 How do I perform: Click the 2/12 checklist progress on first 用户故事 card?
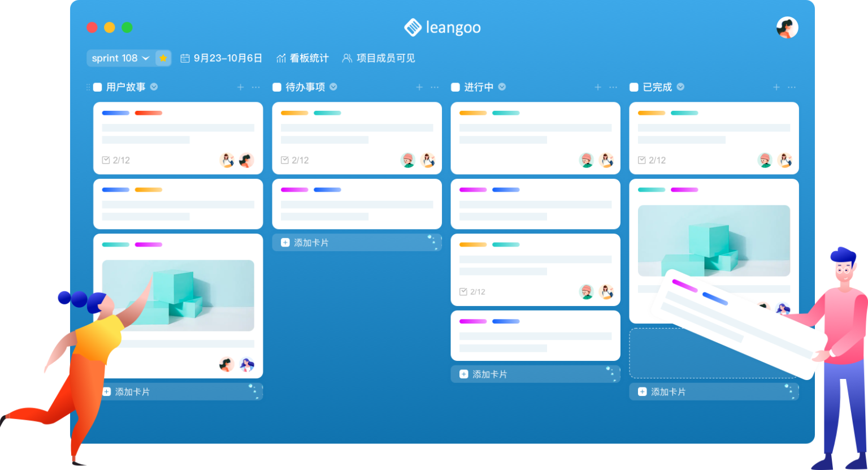(x=116, y=160)
